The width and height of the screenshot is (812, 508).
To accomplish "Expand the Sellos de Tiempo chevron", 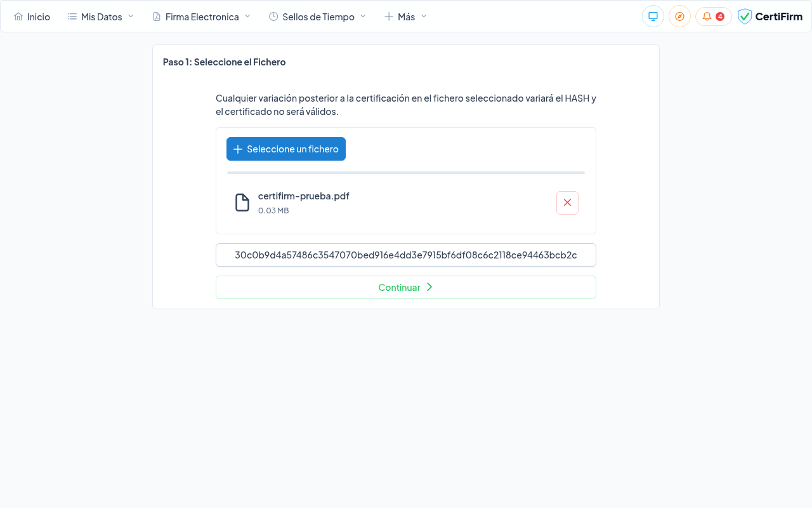I will pyautogui.click(x=363, y=16).
